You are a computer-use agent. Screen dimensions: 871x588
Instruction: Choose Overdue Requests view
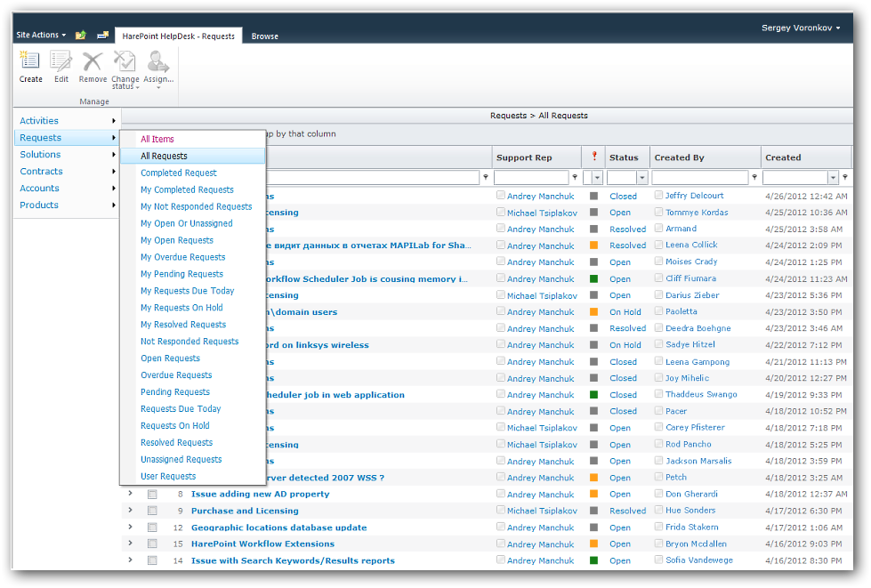pos(176,375)
